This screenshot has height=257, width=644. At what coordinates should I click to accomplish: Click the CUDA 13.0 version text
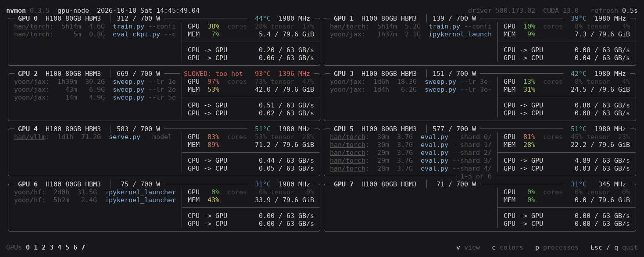coord(561,11)
